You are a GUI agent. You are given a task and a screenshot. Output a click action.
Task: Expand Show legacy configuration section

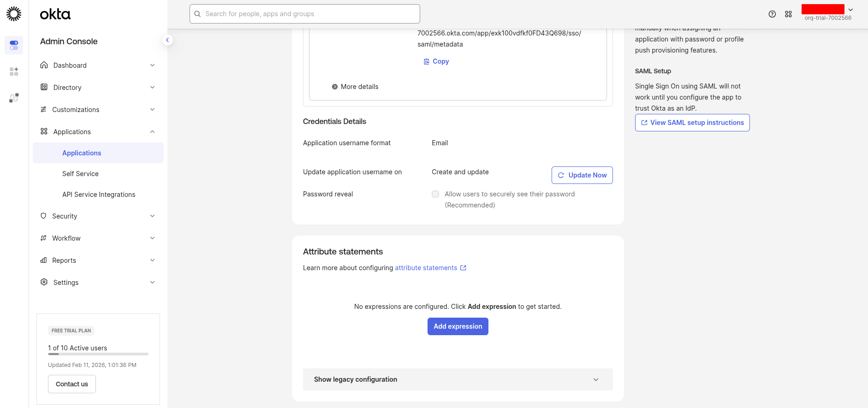coord(458,379)
